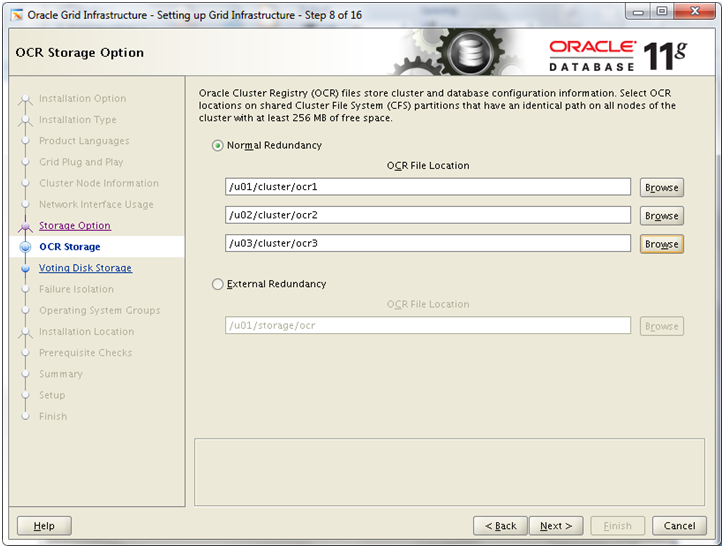Image resolution: width=724 pixels, height=548 pixels.
Task: Click the Summary step
Action: pos(61,374)
